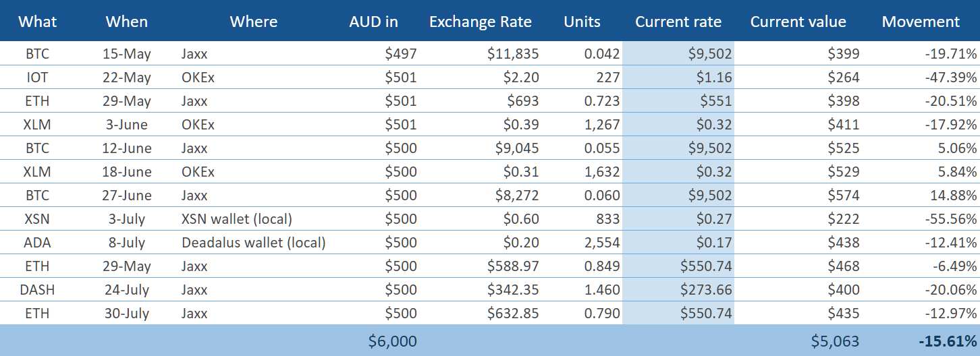The width and height of the screenshot is (980, 356).
Task: Select the 15-May date cell
Action: point(127,54)
